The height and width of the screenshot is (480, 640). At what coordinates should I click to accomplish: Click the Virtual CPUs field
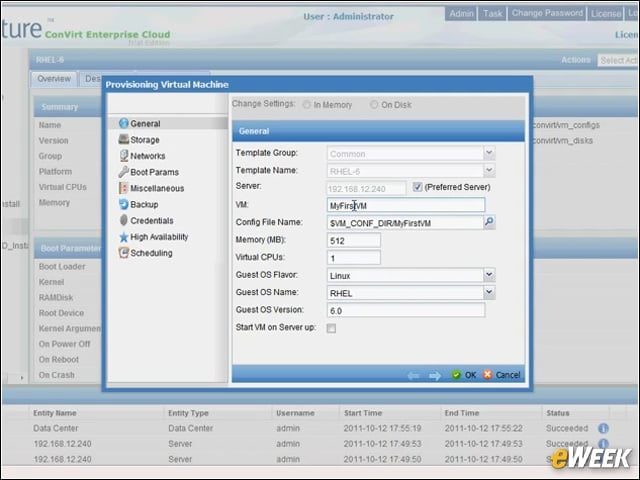point(354,258)
